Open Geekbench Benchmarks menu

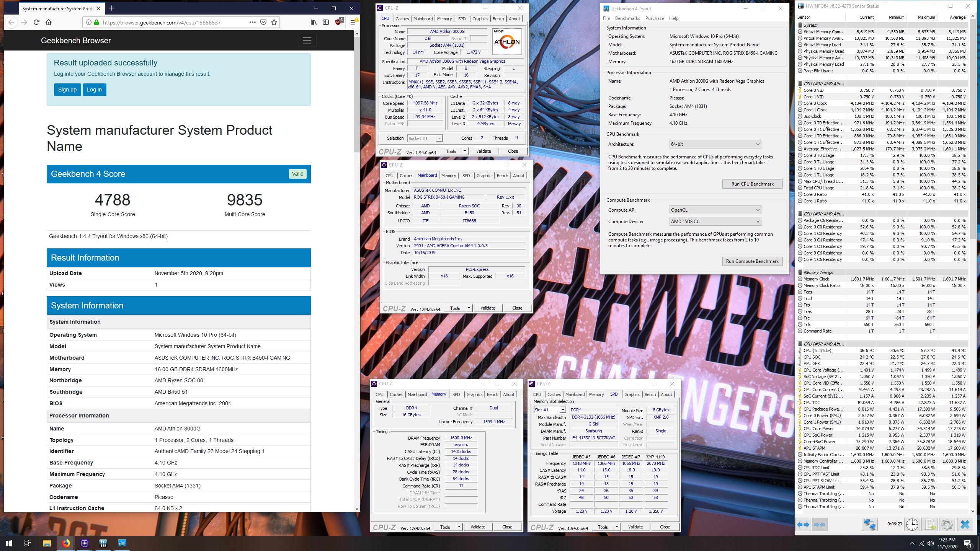(x=627, y=18)
